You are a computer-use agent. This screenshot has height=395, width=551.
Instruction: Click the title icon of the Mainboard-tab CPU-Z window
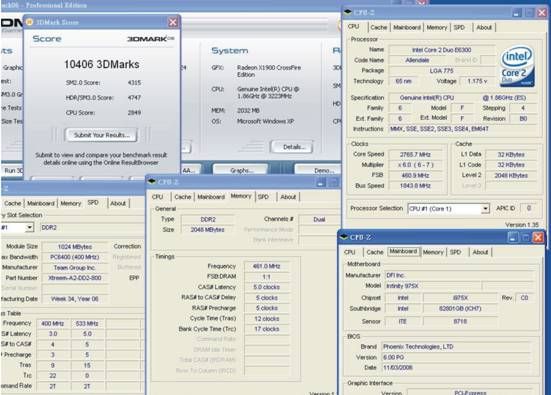[x=344, y=237]
